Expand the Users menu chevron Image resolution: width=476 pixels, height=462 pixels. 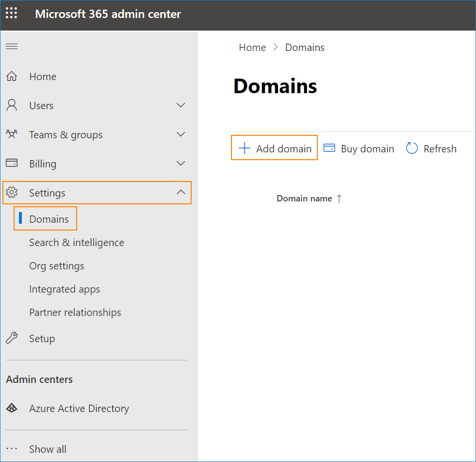pos(181,105)
